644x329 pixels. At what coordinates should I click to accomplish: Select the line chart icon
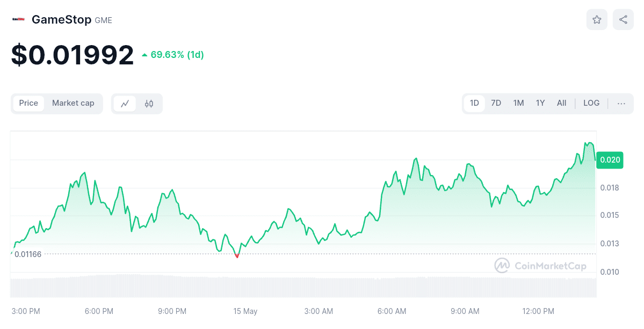pyautogui.click(x=125, y=103)
